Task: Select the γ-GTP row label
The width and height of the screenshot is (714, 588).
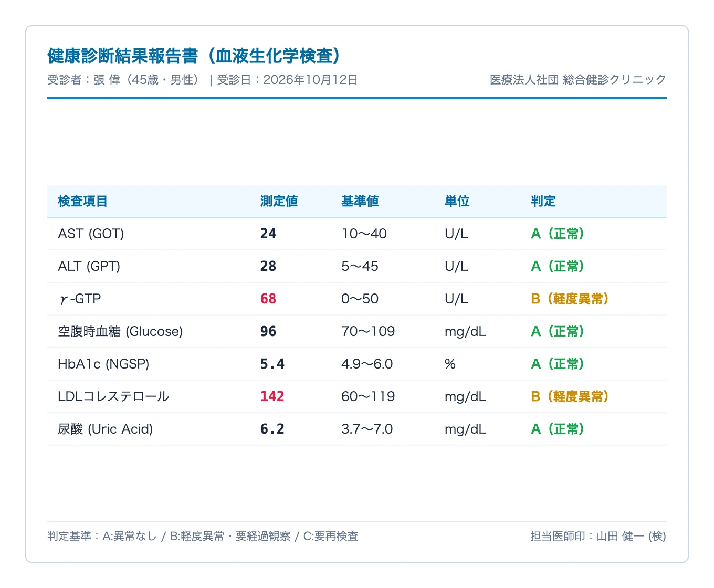Action: click(79, 299)
